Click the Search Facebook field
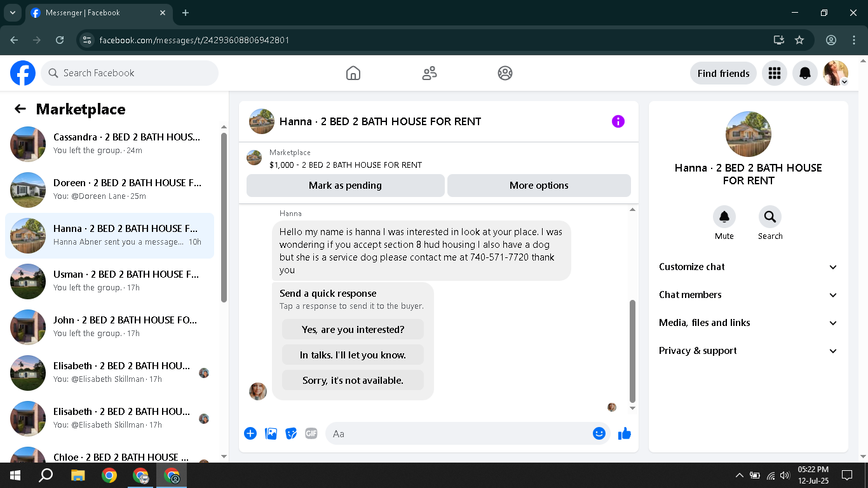This screenshot has width=868, height=488. coord(130,73)
